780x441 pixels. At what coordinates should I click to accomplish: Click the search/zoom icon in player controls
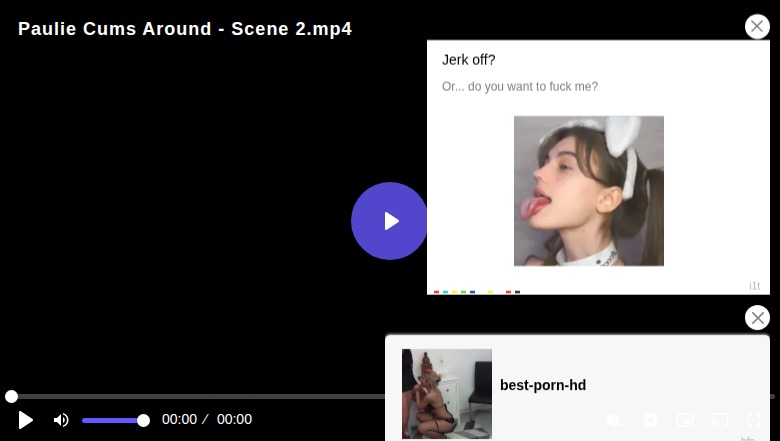coord(615,420)
